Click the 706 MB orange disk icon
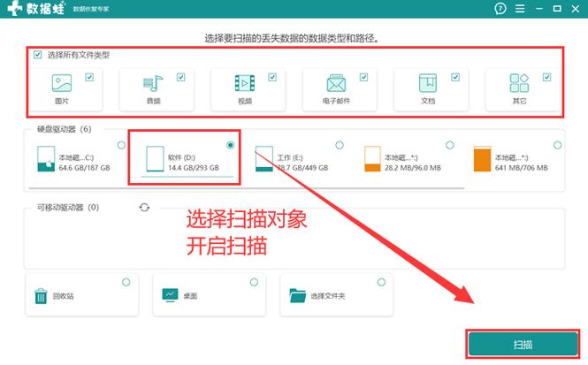The height and width of the screenshot is (365, 588). tap(482, 159)
